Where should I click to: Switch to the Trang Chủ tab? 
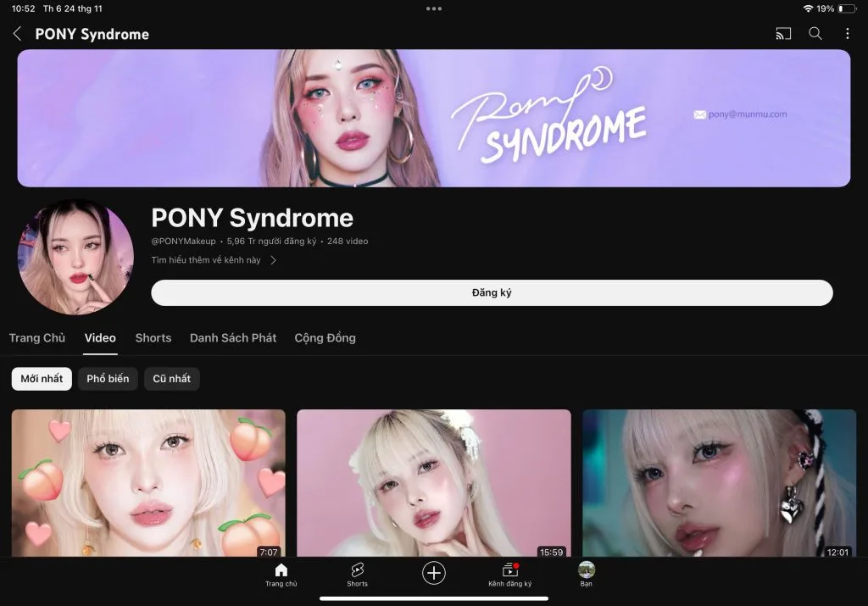(37, 337)
